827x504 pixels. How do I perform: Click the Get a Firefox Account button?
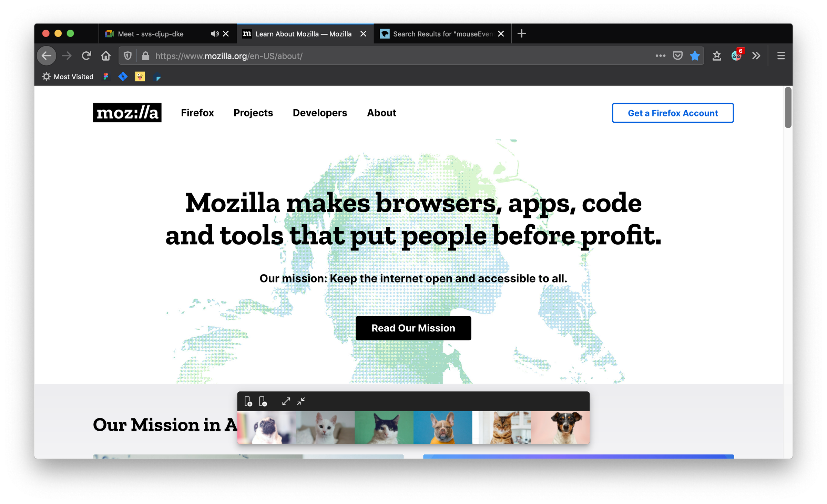672,113
